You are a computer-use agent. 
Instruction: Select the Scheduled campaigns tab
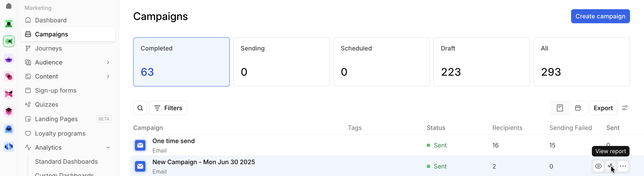click(x=381, y=62)
